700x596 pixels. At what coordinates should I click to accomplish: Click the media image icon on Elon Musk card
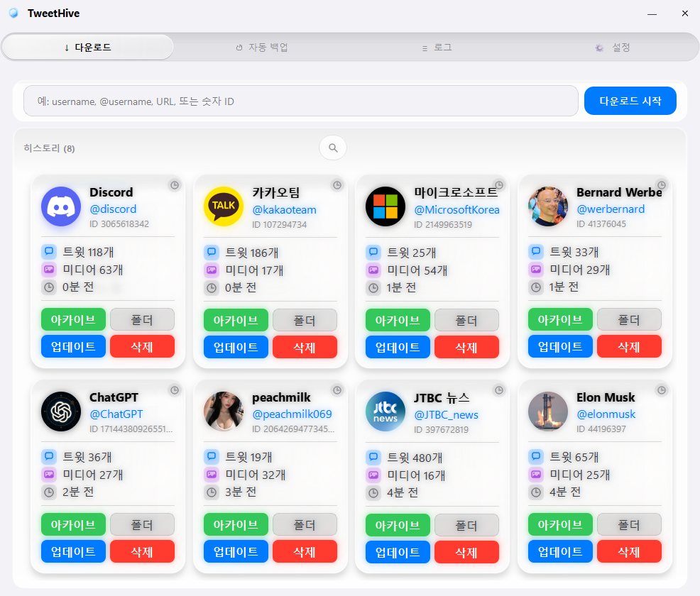(536, 474)
